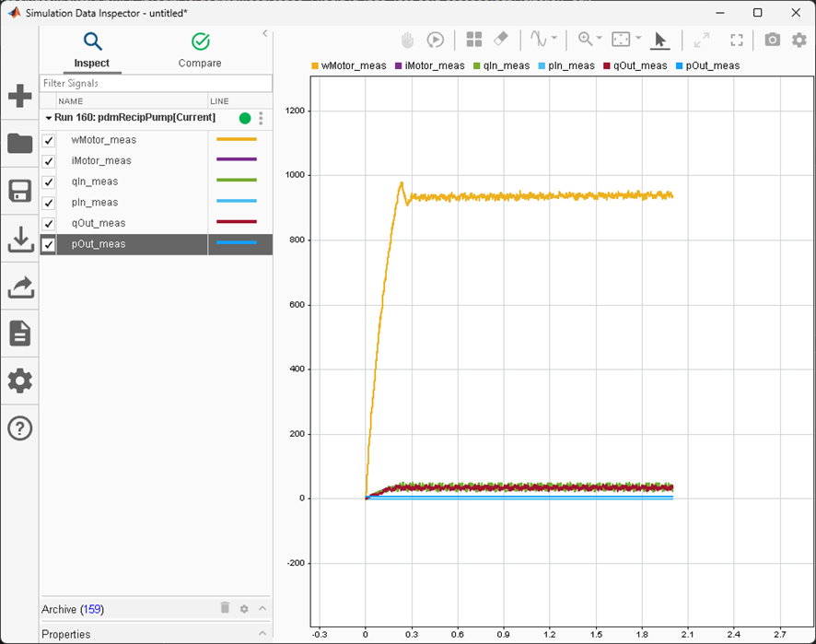Open visualization settings gear in plot toolbar
This screenshot has height=644, width=816.
click(799, 40)
